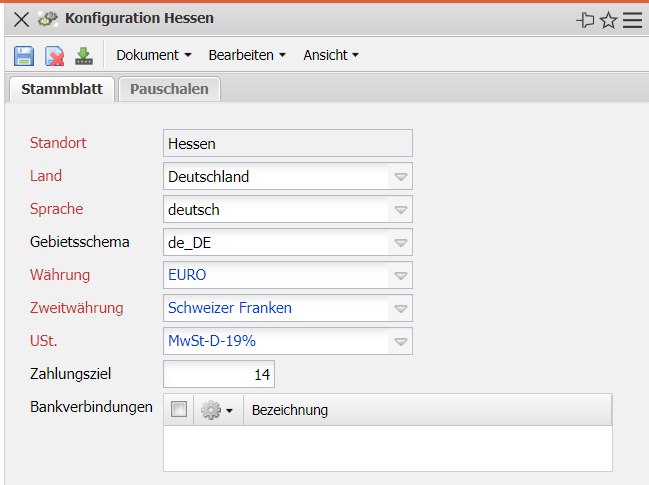Click the Standort text field

(x=287, y=144)
